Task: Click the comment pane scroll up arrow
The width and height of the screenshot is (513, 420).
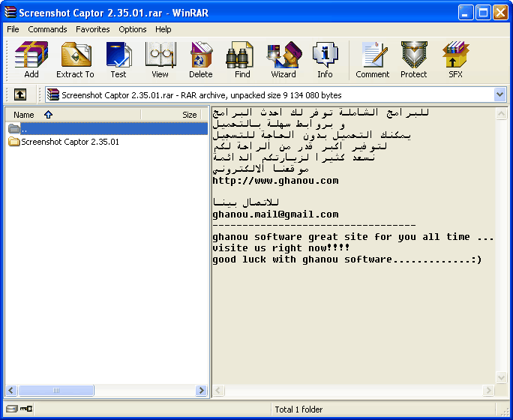Action: pyautogui.click(x=501, y=114)
